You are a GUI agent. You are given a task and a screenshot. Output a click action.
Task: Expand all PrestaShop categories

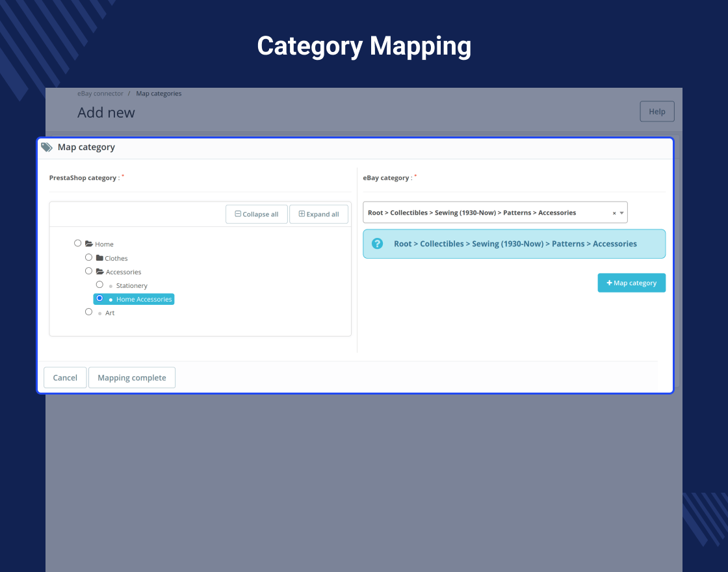point(319,214)
